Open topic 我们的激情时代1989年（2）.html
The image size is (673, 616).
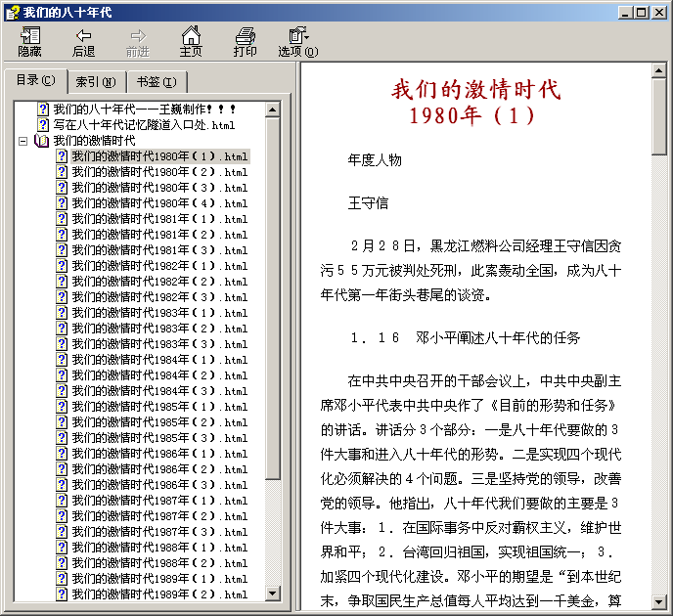[x=158, y=594]
